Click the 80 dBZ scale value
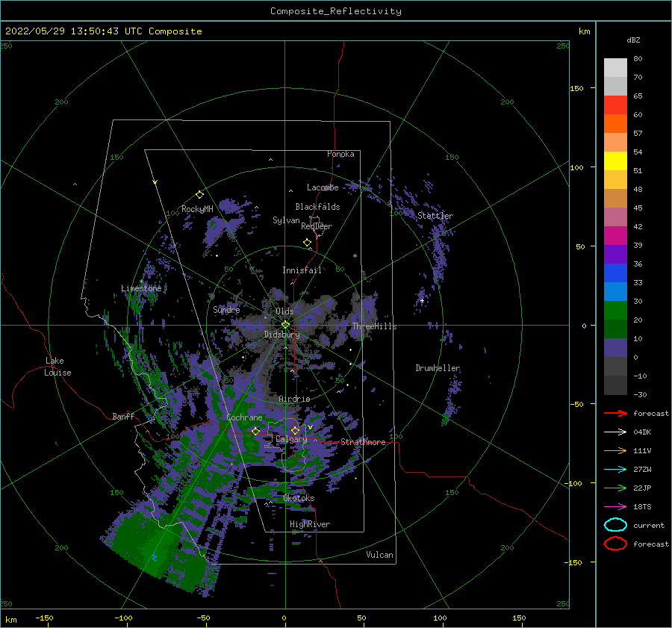672x628 pixels. point(638,59)
